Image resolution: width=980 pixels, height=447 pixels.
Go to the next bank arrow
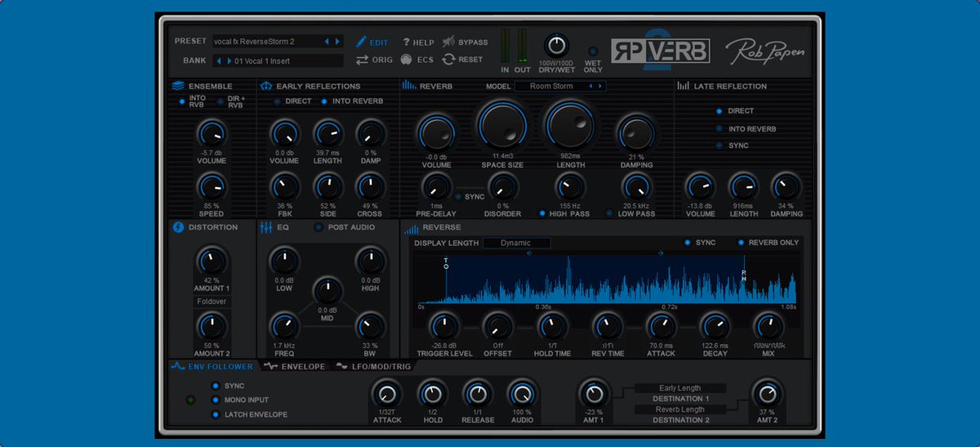coord(229,60)
